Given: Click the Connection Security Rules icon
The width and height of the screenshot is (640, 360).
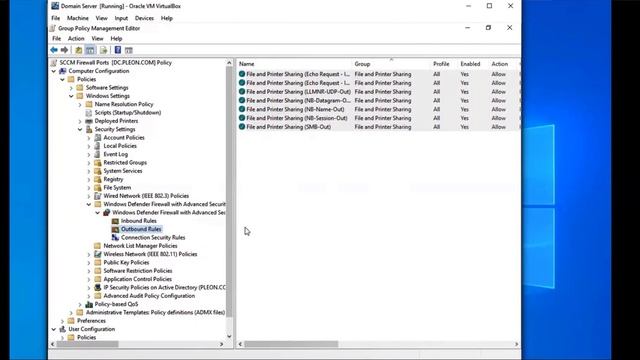Looking at the screenshot, I should [116, 238].
